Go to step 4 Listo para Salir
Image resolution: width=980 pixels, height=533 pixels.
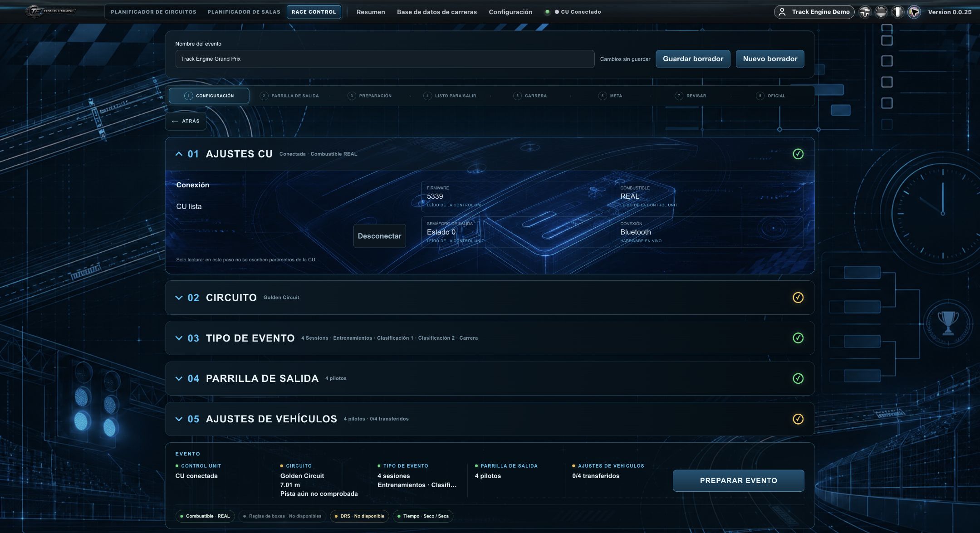(x=450, y=96)
